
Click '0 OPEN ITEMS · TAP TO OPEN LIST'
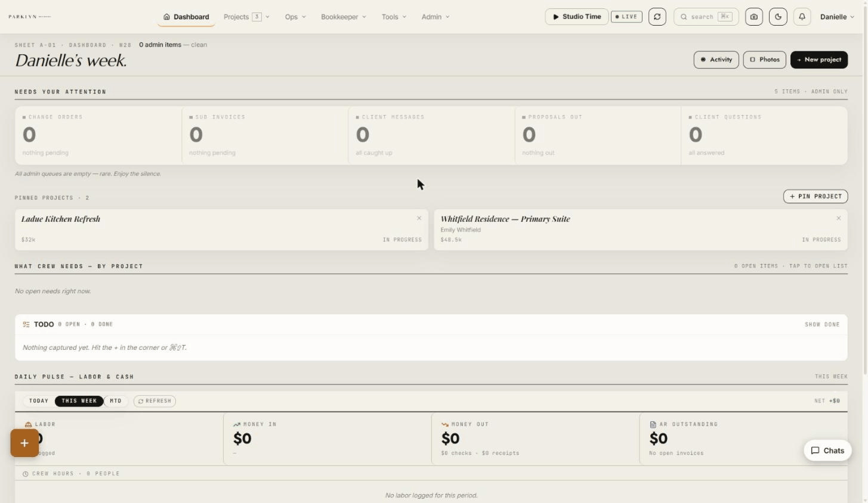coord(790,266)
